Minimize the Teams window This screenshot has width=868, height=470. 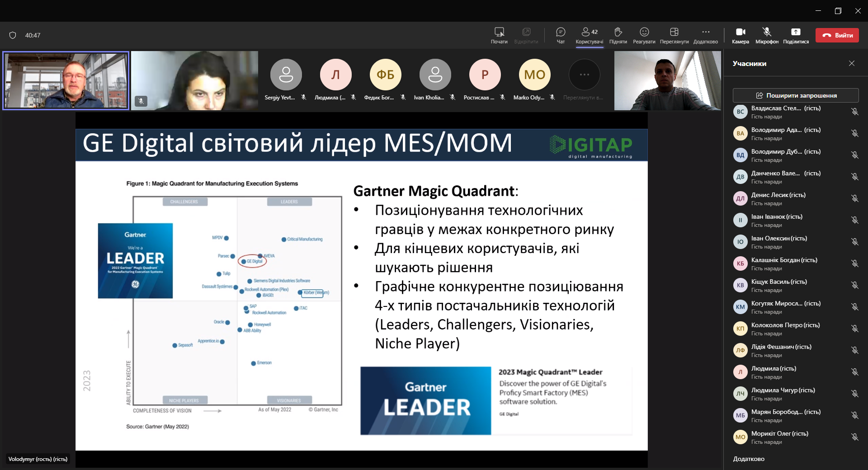818,11
